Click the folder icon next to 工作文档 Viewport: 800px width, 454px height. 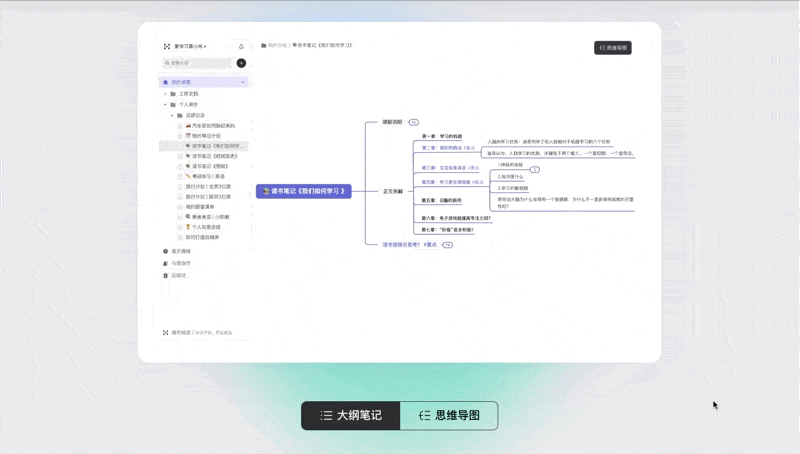(173, 94)
